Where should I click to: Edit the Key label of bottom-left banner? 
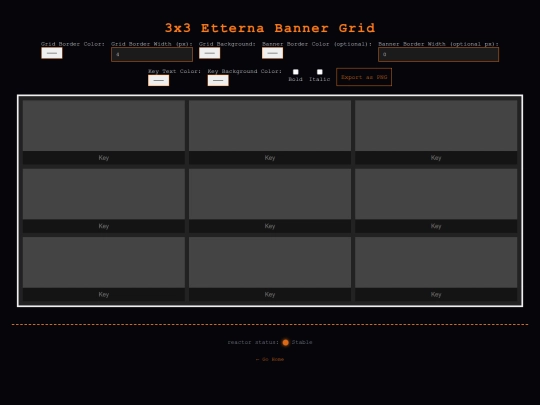click(x=104, y=294)
